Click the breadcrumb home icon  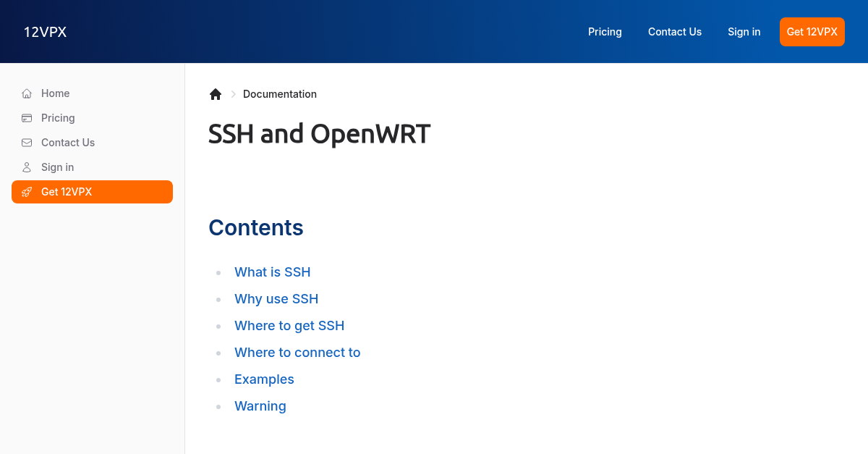216,94
